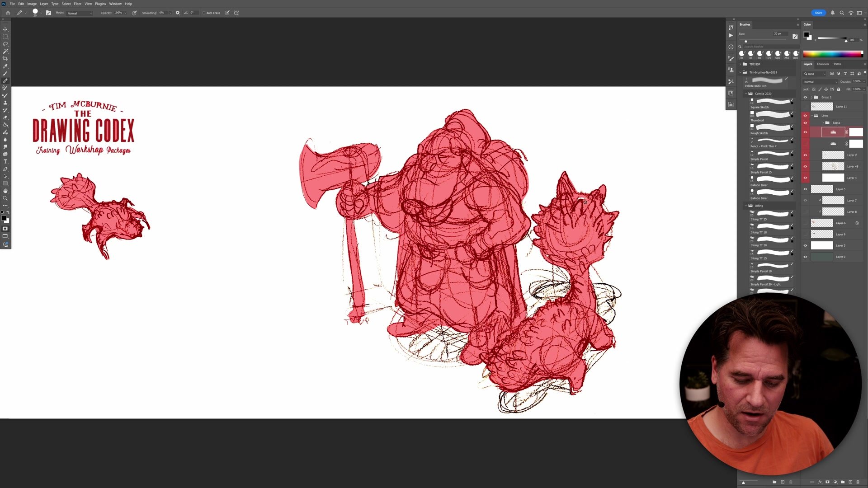This screenshot has height=488, width=868.
Task: Click the Share button
Action: 818,13
